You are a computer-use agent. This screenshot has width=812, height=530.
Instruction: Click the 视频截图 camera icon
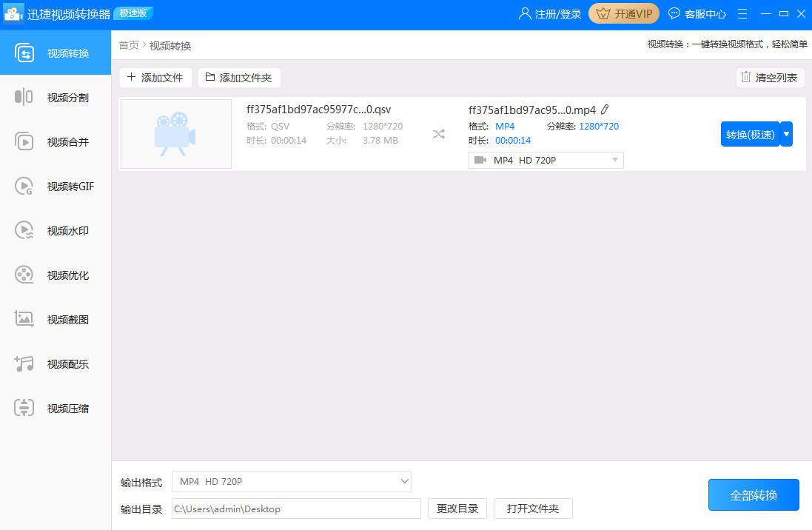(x=24, y=319)
